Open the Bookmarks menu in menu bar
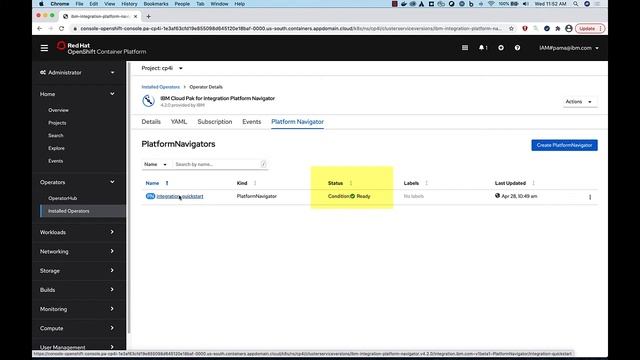 tap(156, 4)
